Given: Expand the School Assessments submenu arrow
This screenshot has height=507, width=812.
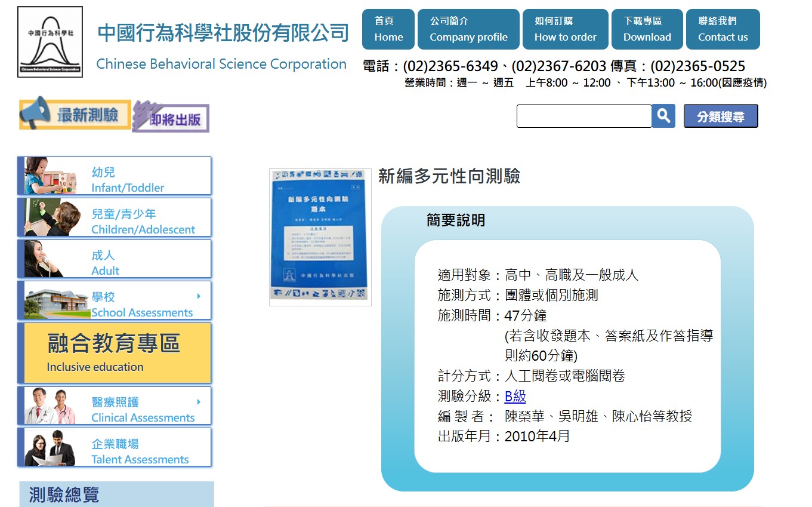Looking at the screenshot, I should click(x=199, y=296).
